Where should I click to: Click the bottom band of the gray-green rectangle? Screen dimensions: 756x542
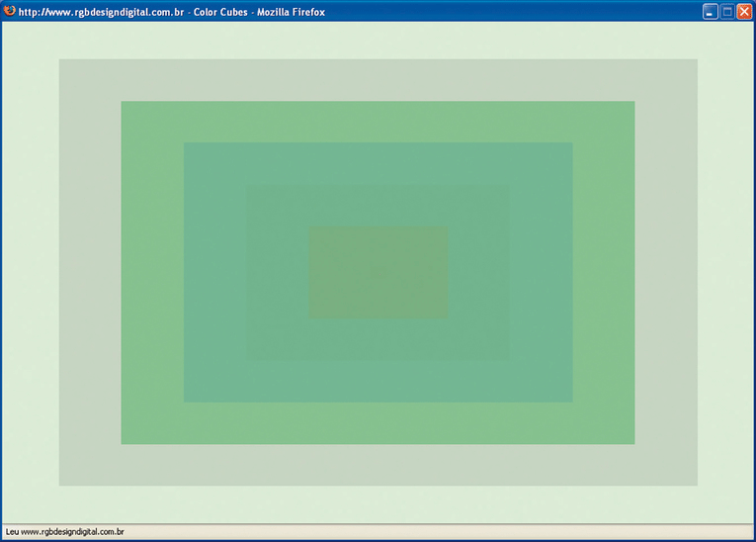[378, 465]
